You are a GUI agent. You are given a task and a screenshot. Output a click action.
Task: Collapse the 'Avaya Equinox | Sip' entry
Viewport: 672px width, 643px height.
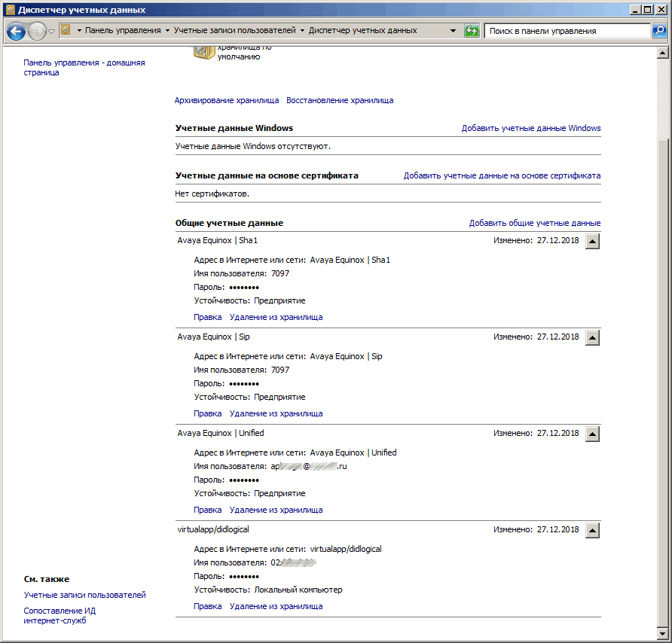pyautogui.click(x=592, y=337)
